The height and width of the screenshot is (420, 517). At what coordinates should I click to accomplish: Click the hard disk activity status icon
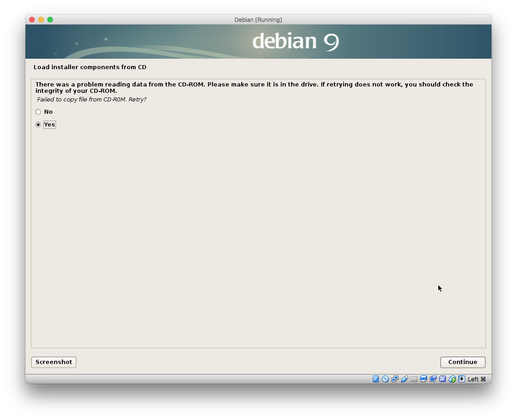pyautogui.click(x=376, y=379)
